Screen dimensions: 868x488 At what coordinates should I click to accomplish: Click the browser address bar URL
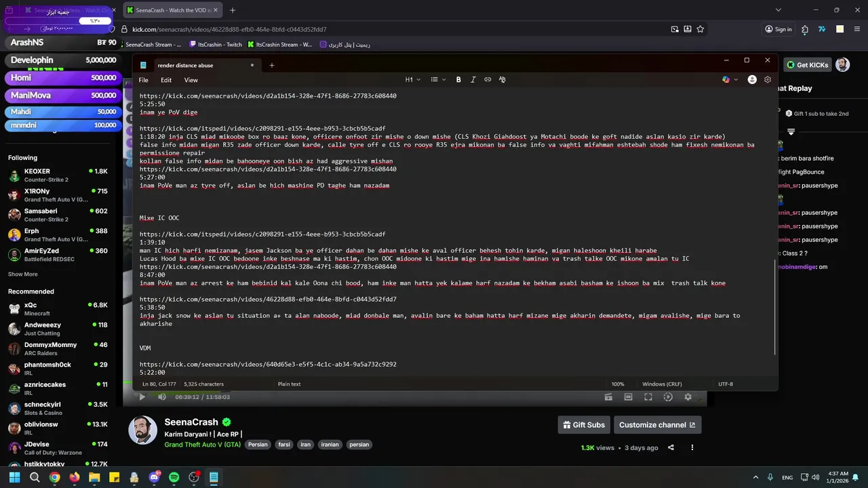coord(229,29)
